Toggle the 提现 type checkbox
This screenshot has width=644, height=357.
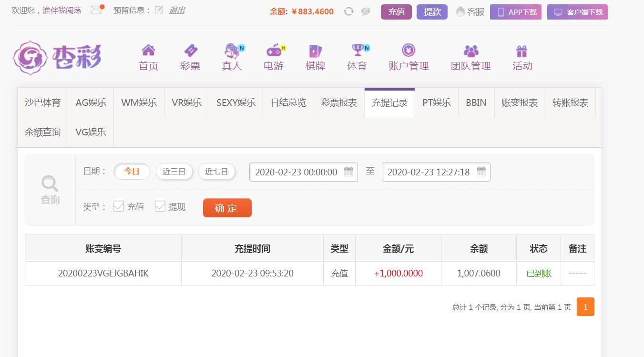[x=160, y=206]
